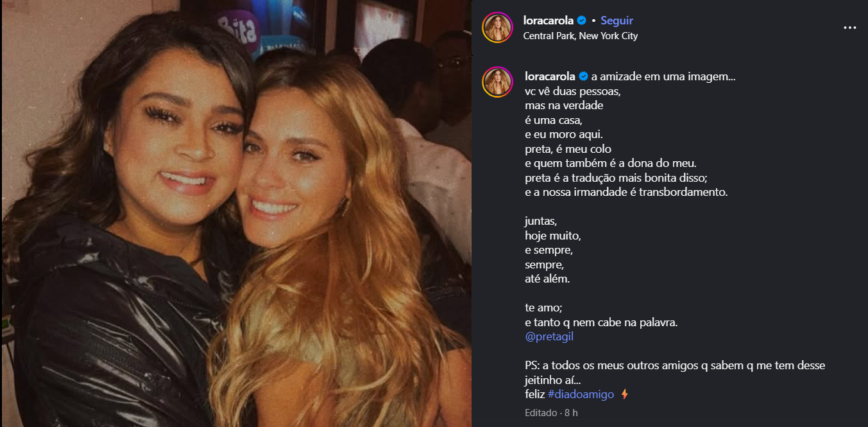Open the #diadoamigo hashtag
Screen dimensions: 868x427
pyautogui.click(x=581, y=394)
